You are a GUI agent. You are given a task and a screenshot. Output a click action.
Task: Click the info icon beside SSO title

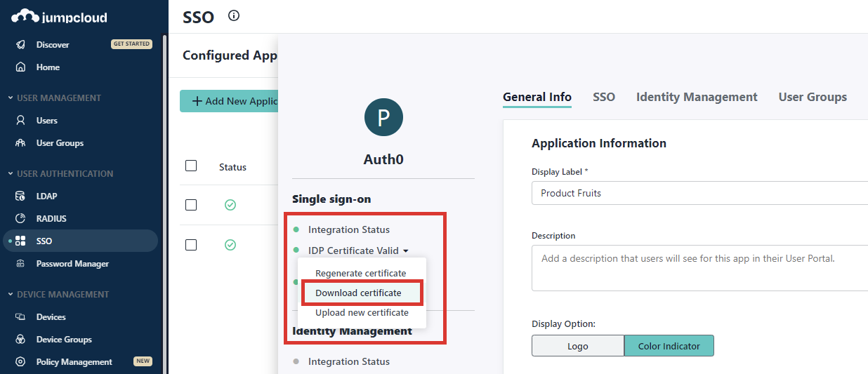tap(234, 15)
